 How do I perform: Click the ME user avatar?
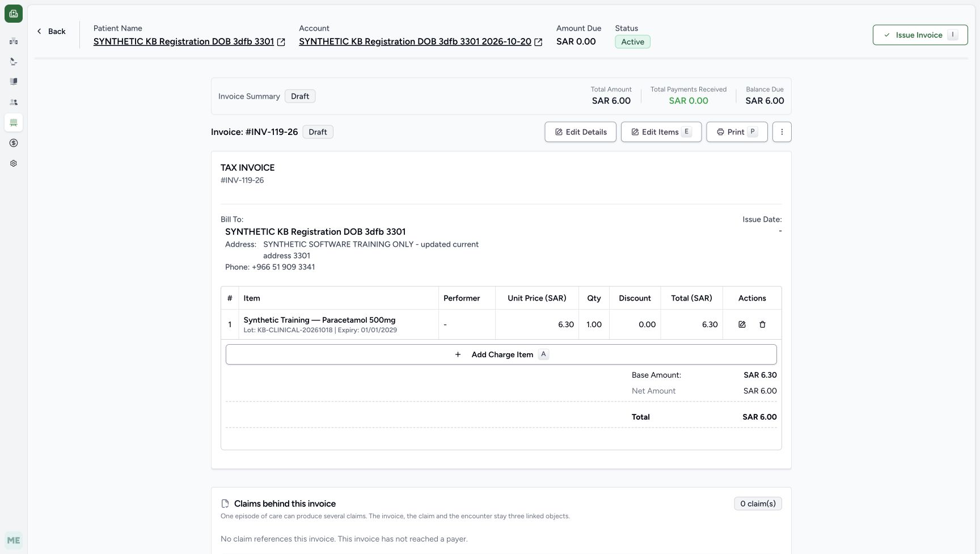pos(14,540)
